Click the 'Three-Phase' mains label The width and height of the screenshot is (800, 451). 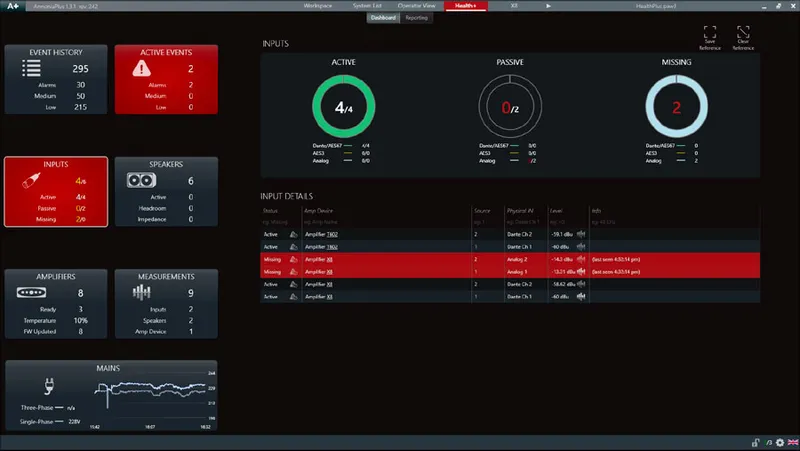click(37, 408)
